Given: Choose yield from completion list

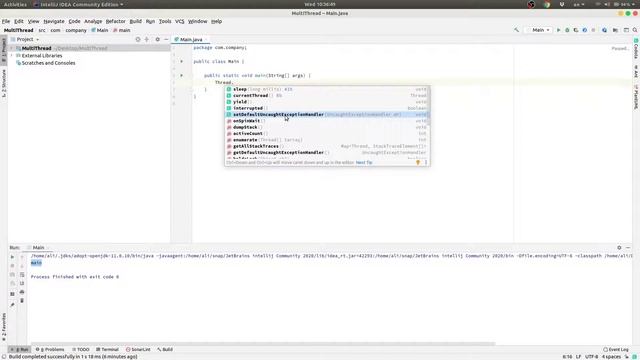Looking at the screenshot, I should (x=327, y=102).
